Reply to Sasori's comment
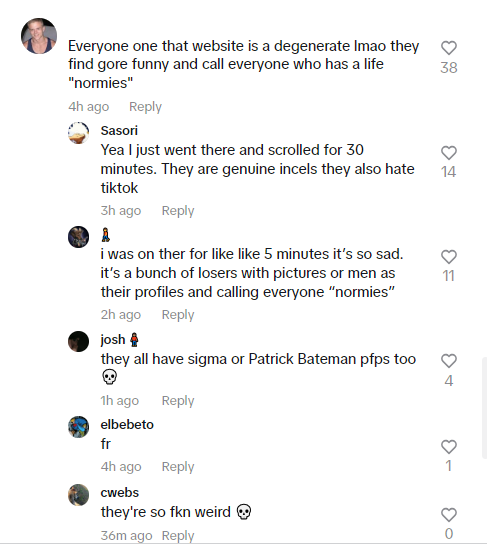487x545 pixels. (x=178, y=211)
